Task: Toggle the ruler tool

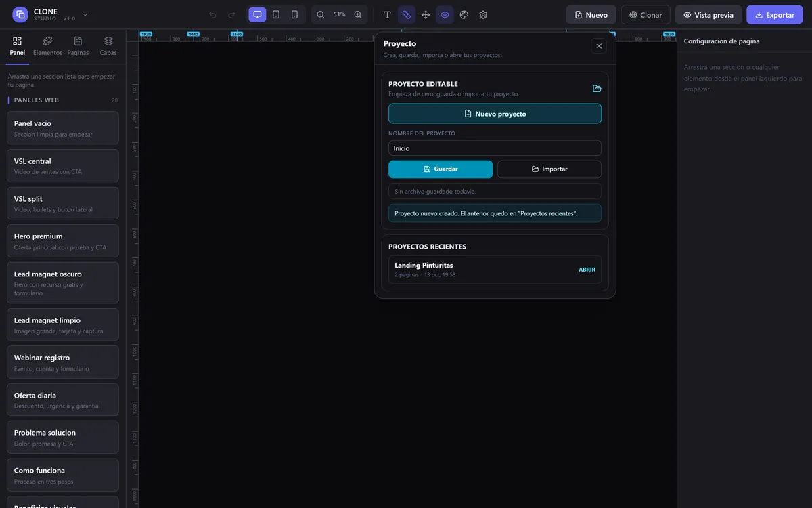Action: click(x=407, y=14)
